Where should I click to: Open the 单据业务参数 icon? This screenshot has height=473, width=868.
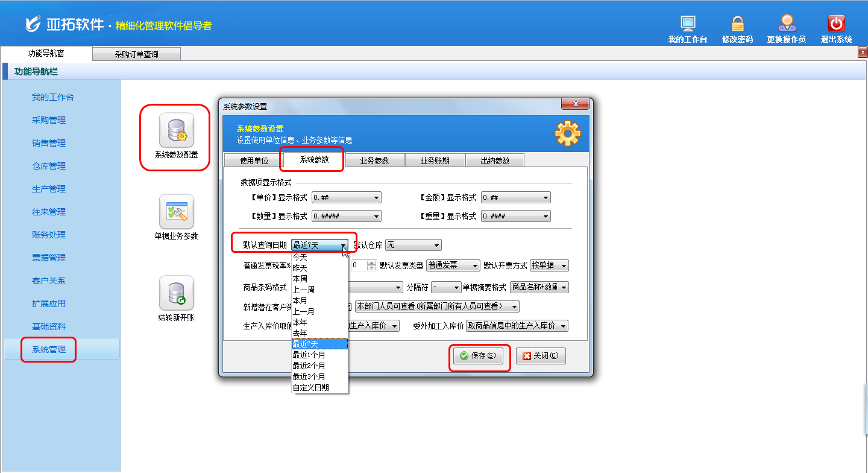pyautogui.click(x=176, y=212)
